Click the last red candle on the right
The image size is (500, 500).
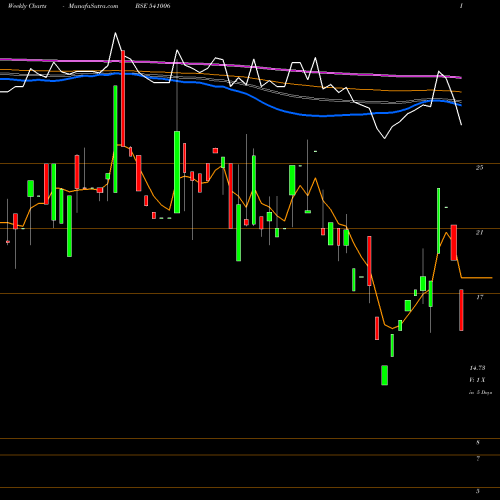461,310
